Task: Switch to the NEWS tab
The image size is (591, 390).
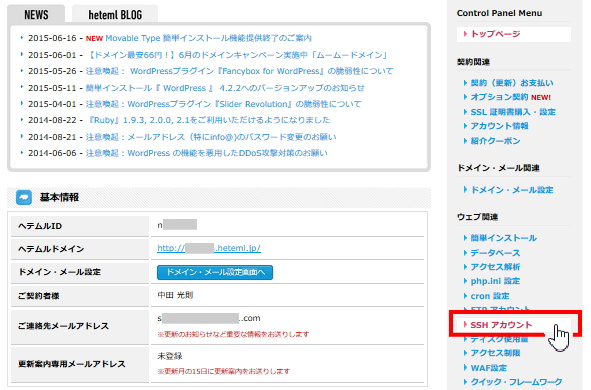Action: [36, 14]
